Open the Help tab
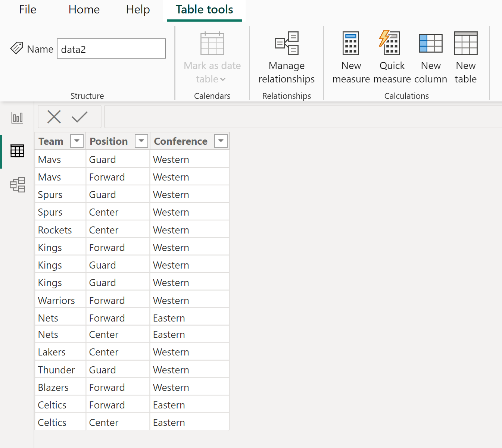 pos(138,9)
